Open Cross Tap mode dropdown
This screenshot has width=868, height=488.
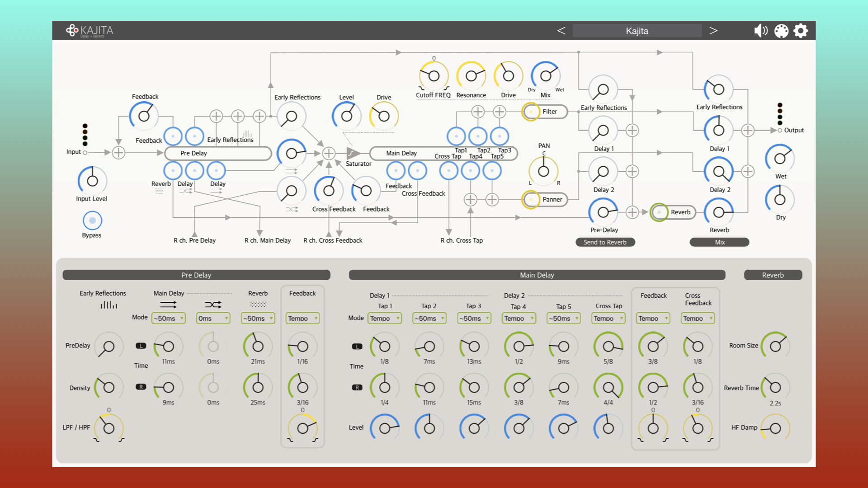(x=608, y=318)
